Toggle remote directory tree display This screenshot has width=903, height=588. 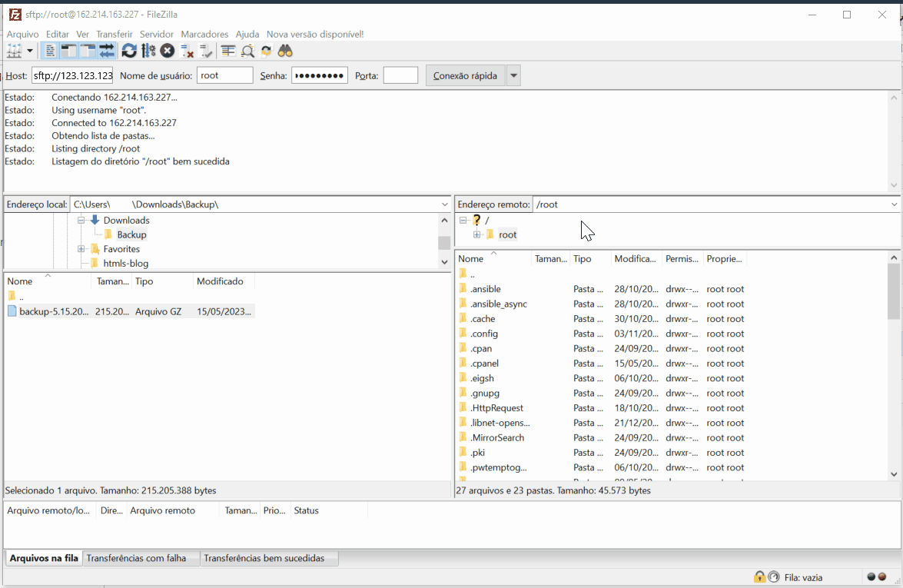tap(88, 51)
